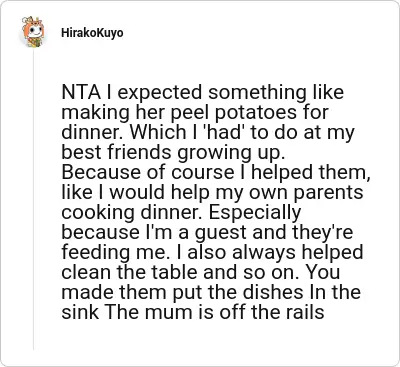Click HirakoKuyo's cartoon avatar picture
Image resolution: width=400 pixels, height=367 pixels.
coord(33,32)
